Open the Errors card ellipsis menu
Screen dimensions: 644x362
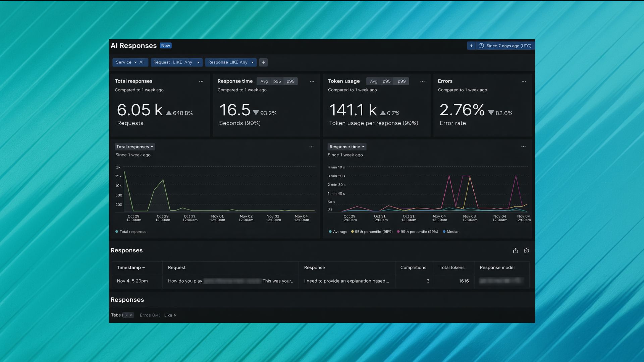point(524,81)
